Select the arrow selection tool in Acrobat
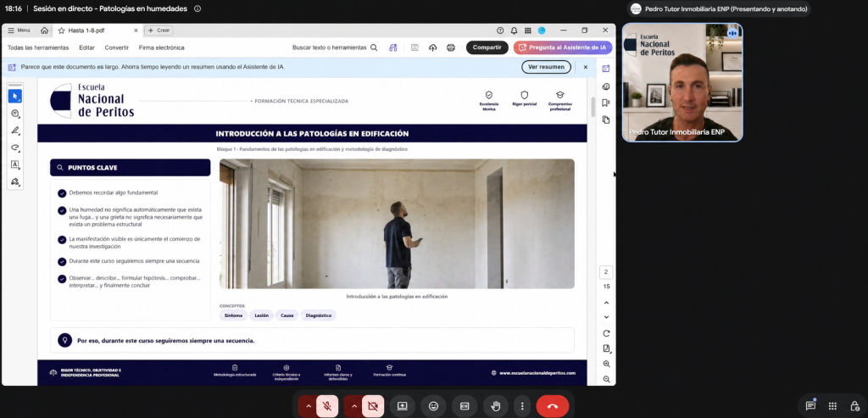Screen dimensions: 868x418 point(15,97)
